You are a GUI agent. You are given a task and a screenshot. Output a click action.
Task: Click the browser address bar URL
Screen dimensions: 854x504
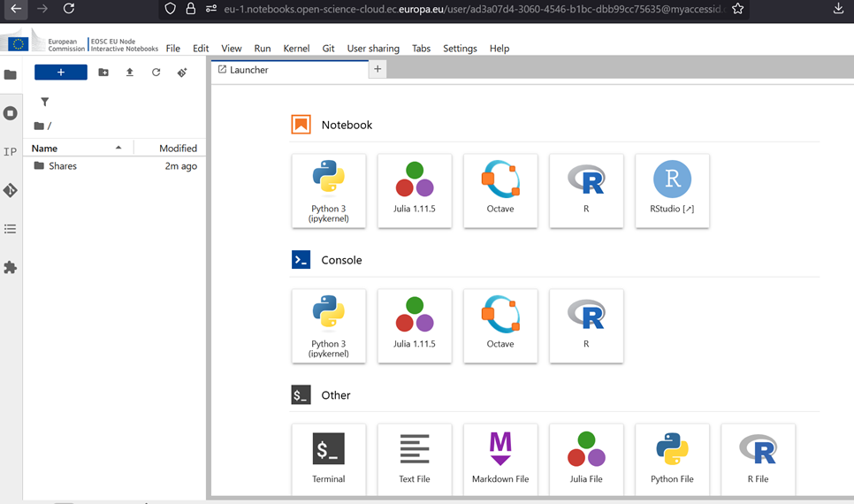coord(474,9)
